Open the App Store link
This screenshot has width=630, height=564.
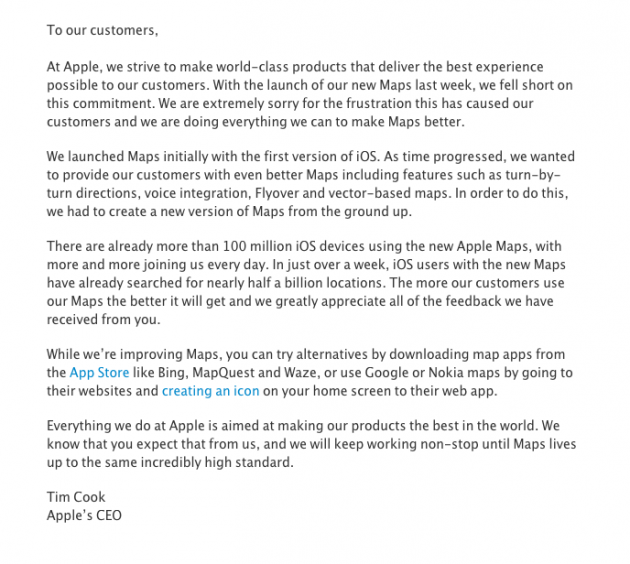tap(99, 372)
